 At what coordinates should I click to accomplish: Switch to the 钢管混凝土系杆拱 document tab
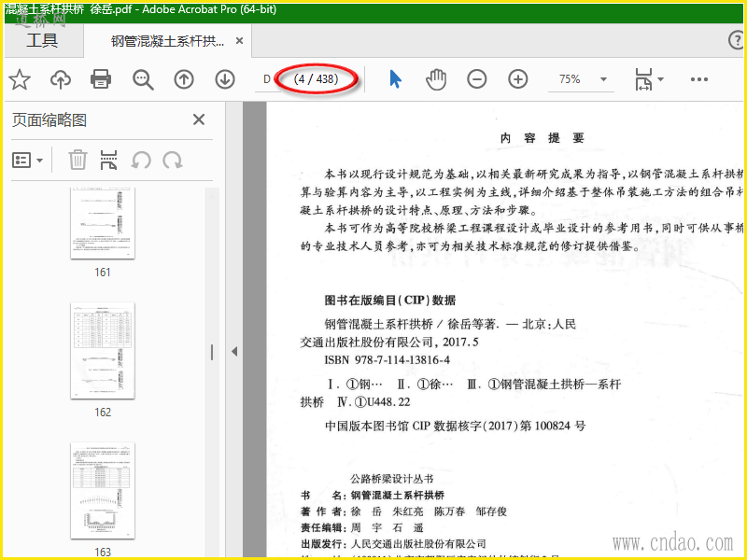point(167,41)
